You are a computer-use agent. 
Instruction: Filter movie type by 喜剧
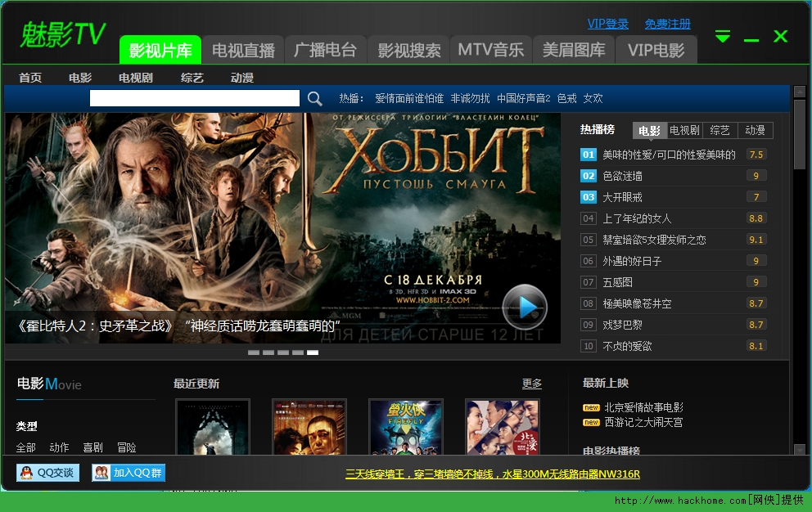(92, 447)
